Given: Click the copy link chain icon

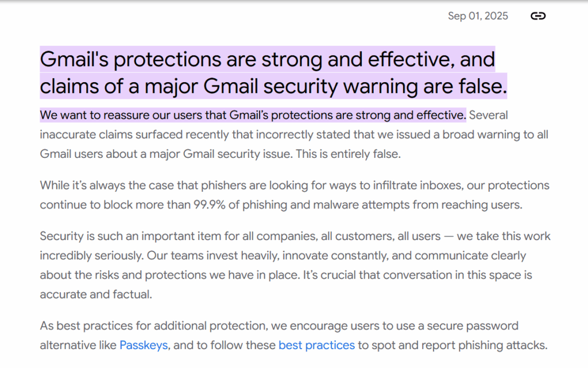Looking at the screenshot, I should (x=537, y=16).
